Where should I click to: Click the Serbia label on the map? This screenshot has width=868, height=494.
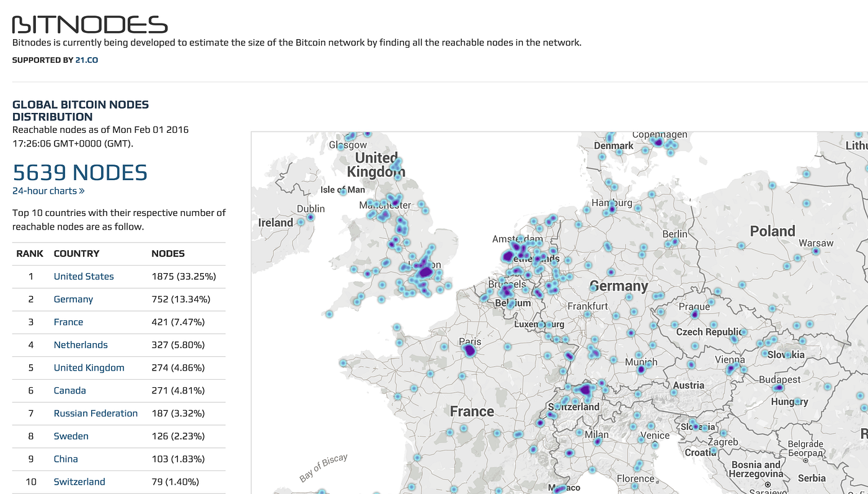812,478
